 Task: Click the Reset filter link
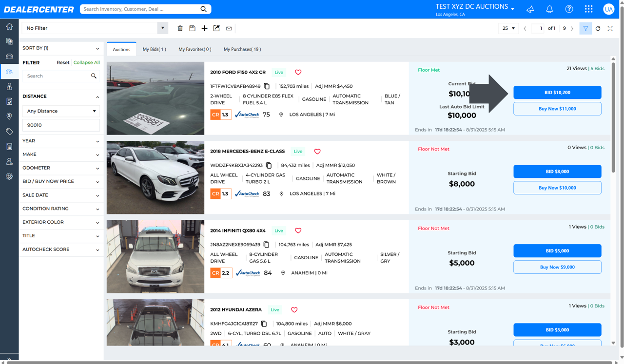coord(63,62)
